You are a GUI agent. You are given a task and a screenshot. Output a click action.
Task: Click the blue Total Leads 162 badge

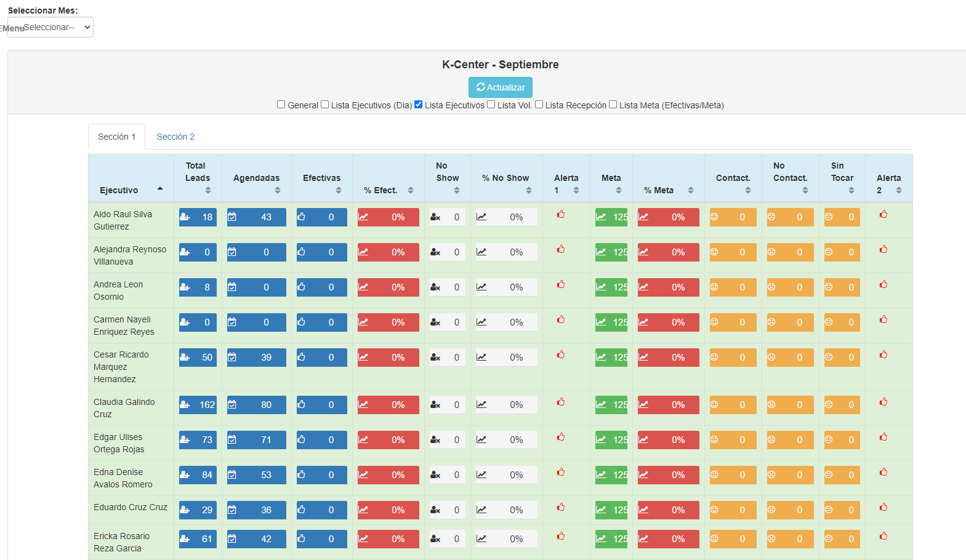(198, 404)
